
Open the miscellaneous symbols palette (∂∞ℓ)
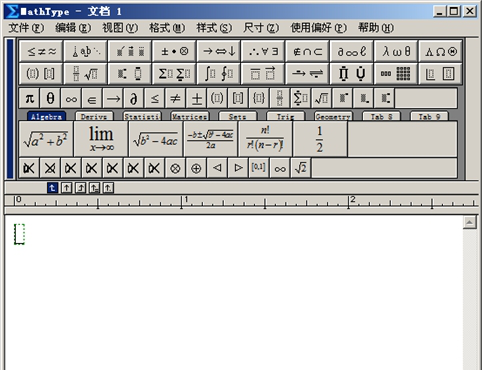coord(352,51)
